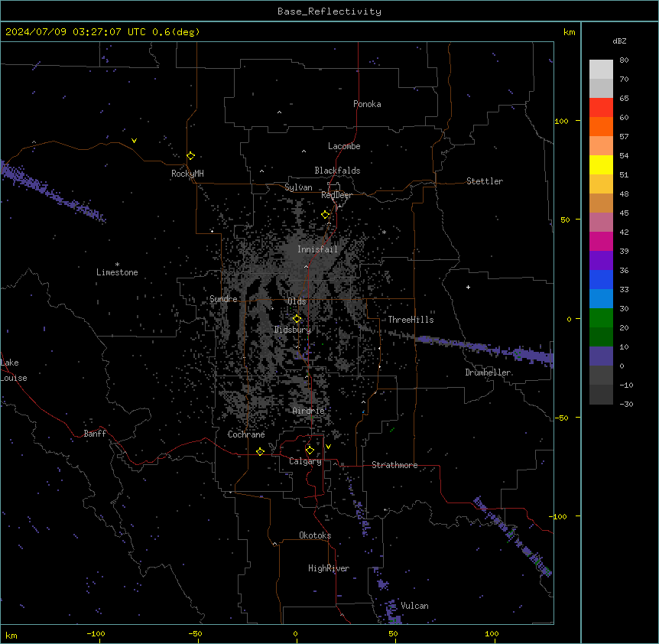This screenshot has width=659, height=644.
Task: Click the Vulcan town label
Action: click(x=415, y=606)
